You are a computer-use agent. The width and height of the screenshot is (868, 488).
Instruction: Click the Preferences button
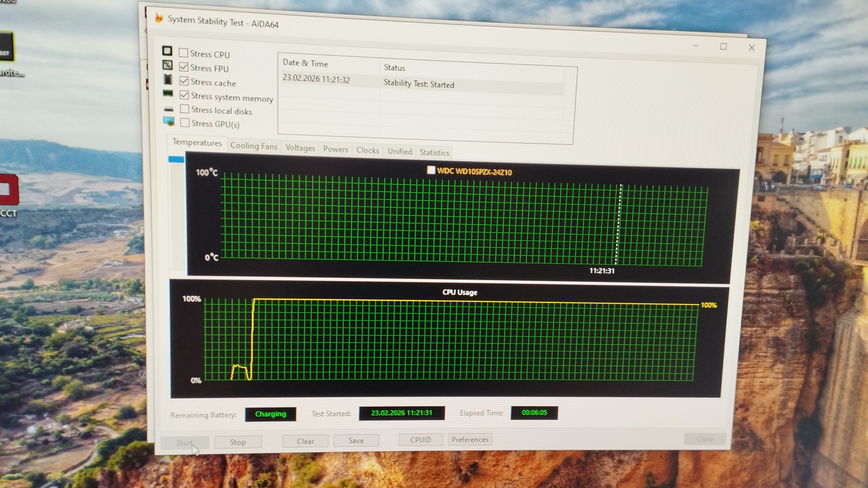tap(470, 440)
